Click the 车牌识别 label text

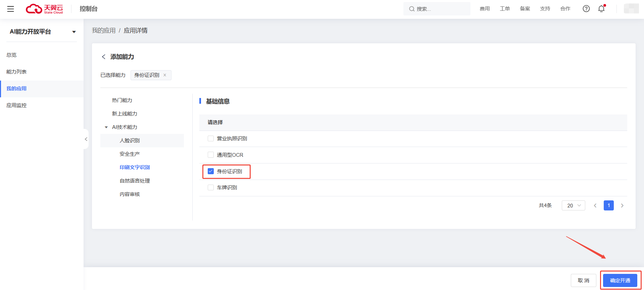pyautogui.click(x=227, y=188)
